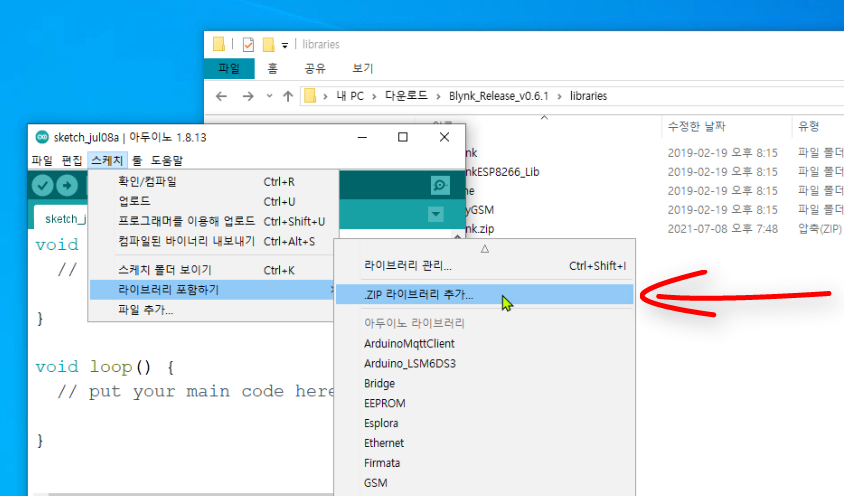Image resolution: width=844 pixels, height=496 pixels.
Task: Open Arduino 파일 menu
Action: [41, 160]
